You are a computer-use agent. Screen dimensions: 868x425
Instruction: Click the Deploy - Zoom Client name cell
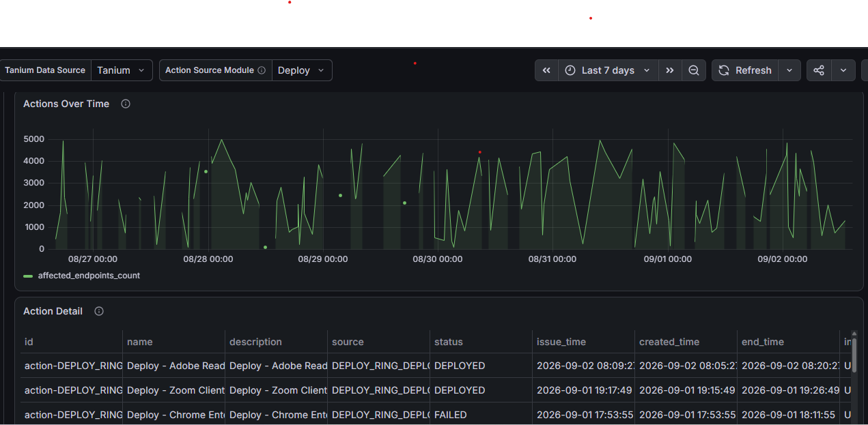174,390
